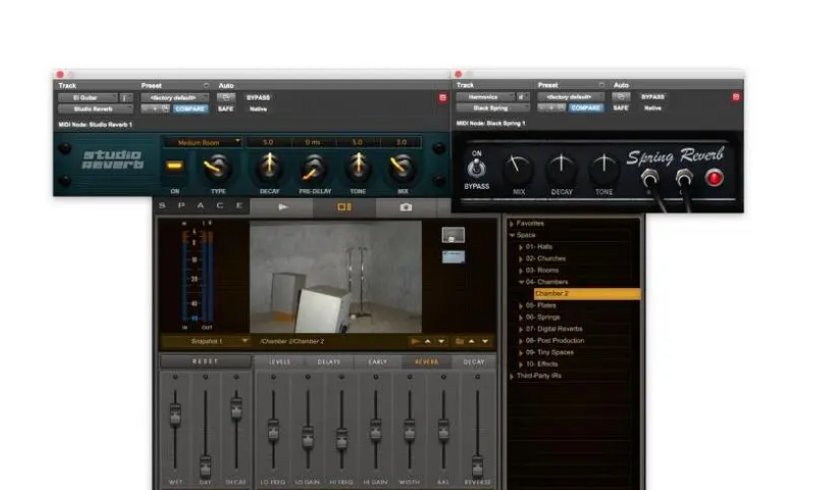837x490 pixels.
Task: Click the orange play arrow beside the Chamber 2 path
Action: [x=415, y=341]
